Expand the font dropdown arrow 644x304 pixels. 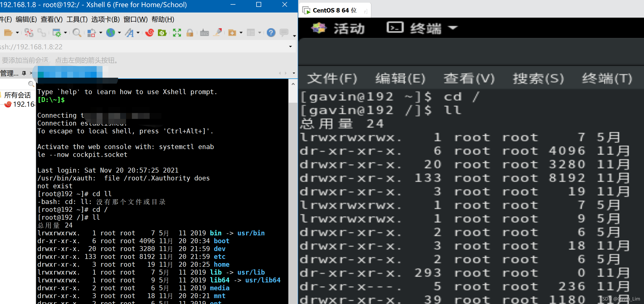point(138,33)
